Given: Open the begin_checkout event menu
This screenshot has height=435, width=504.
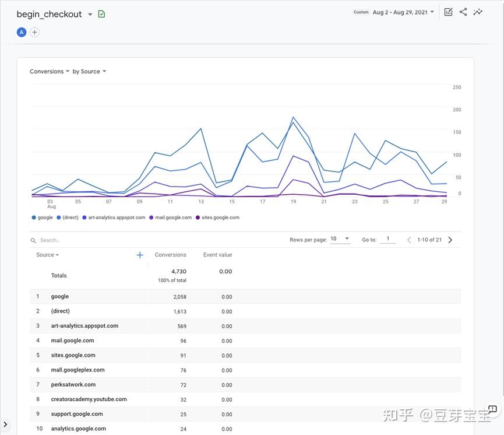Looking at the screenshot, I should (90, 14).
